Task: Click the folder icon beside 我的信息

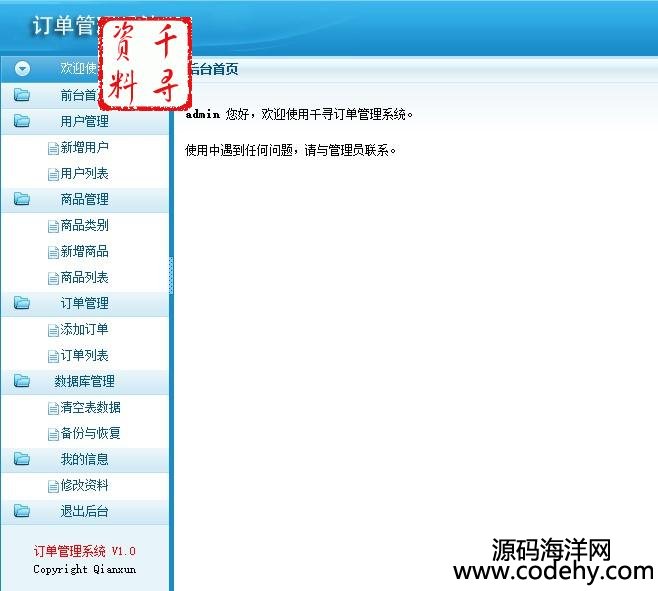Action: tap(22, 460)
